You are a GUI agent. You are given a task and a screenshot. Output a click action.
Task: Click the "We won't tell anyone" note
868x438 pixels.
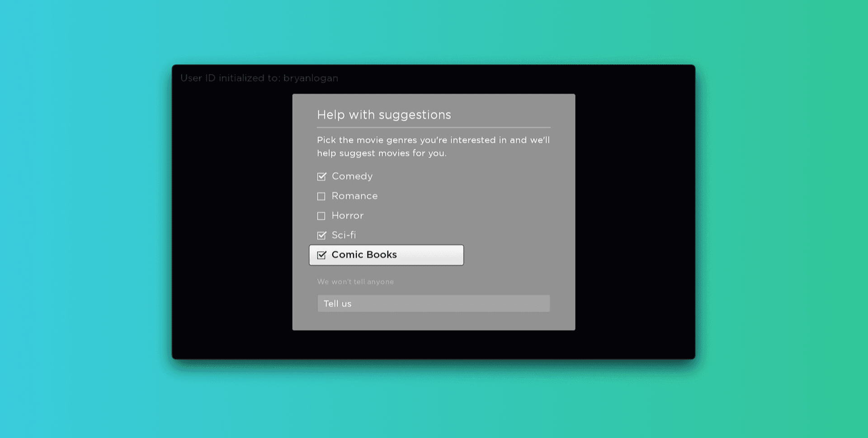pyautogui.click(x=355, y=282)
